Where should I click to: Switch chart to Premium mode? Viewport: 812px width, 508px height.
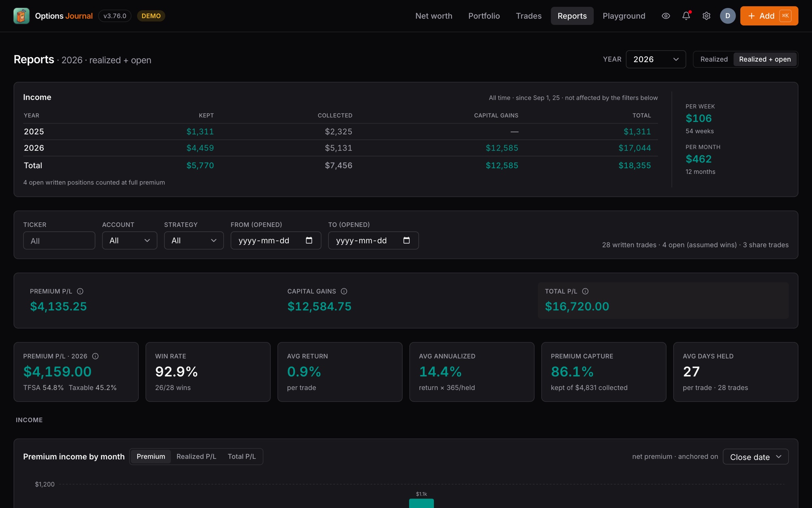(x=151, y=456)
